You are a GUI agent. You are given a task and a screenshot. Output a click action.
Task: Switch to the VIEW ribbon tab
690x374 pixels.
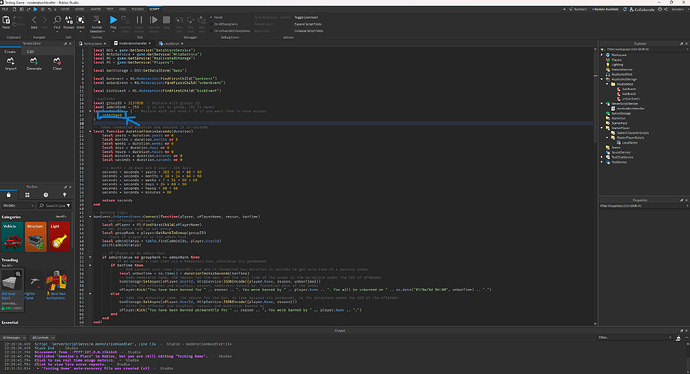(122, 9)
